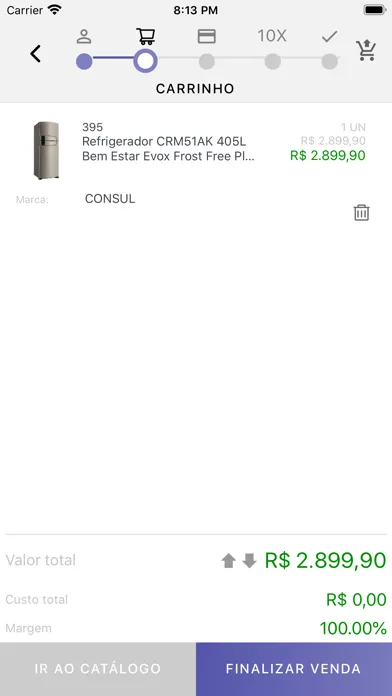This screenshot has height=696, width=392.
Task: Tap the green R$ 2.899,90 item price
Action: (328, 155)
